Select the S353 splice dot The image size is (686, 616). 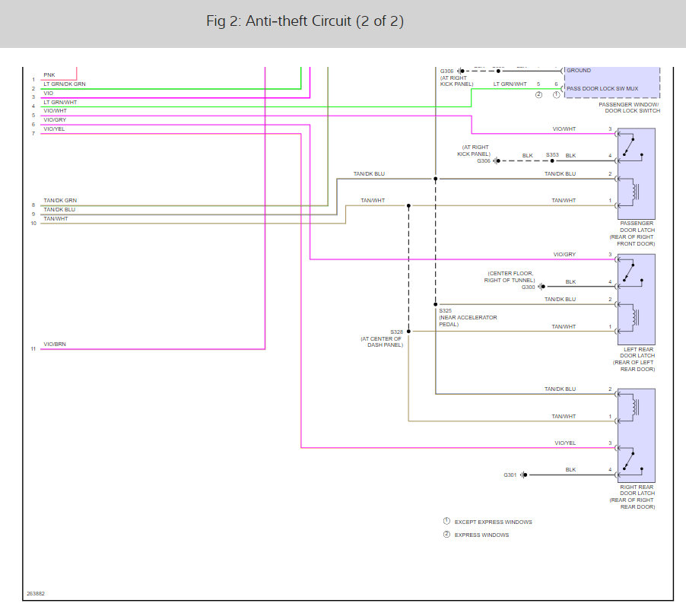point(552,161)
